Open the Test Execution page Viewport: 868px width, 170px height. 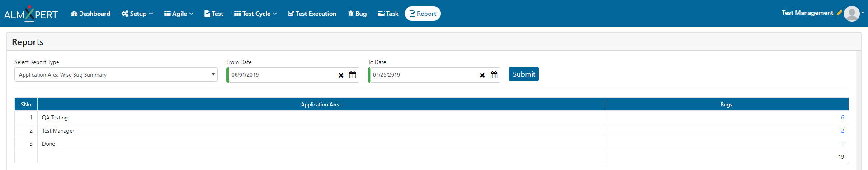[x=312, y=14]
